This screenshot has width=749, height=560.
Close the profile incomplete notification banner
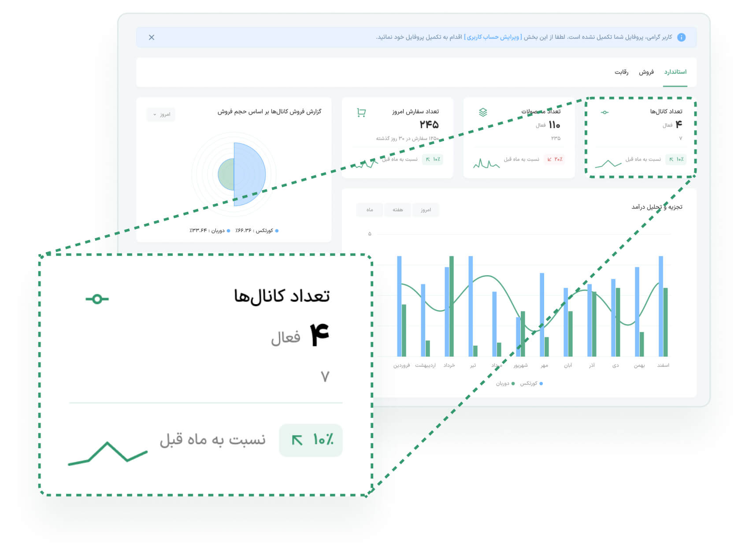[152, 37]
